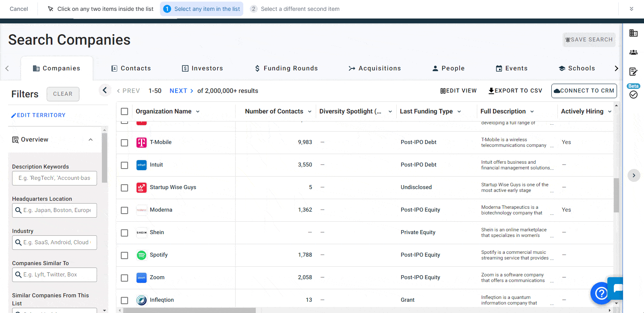Collapse the filters panel with left chevron
644x313 pixels.
point(105,90)
